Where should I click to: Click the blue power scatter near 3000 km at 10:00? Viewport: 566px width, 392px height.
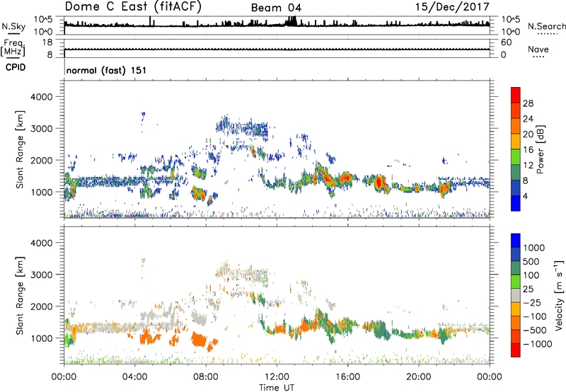click(242, 128)
